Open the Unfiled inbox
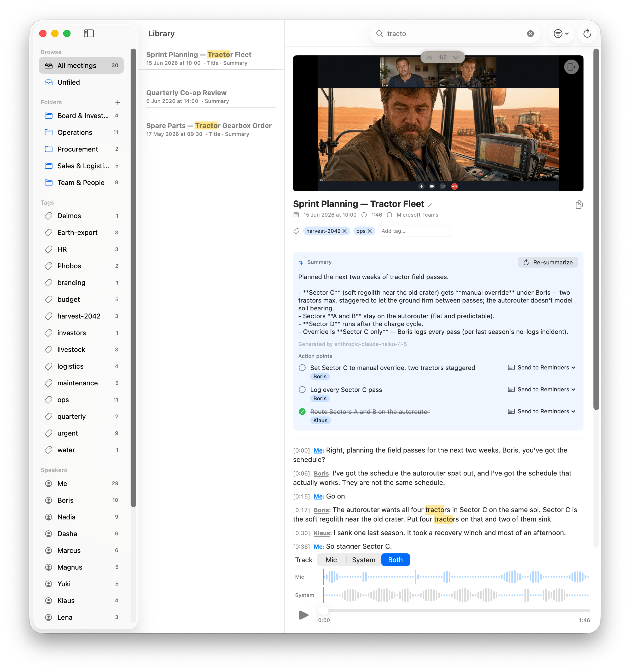The image size is (630, 672). point(81,82)
